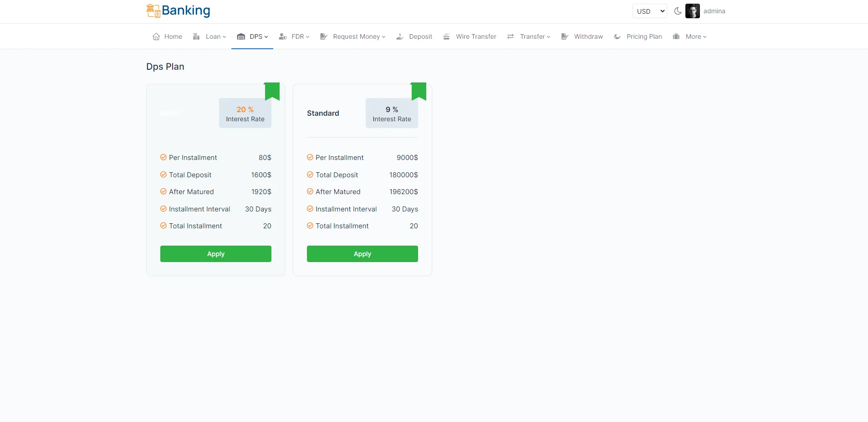
Task: Click the 20% Interest Rate badge
Action: pos(245,113)
